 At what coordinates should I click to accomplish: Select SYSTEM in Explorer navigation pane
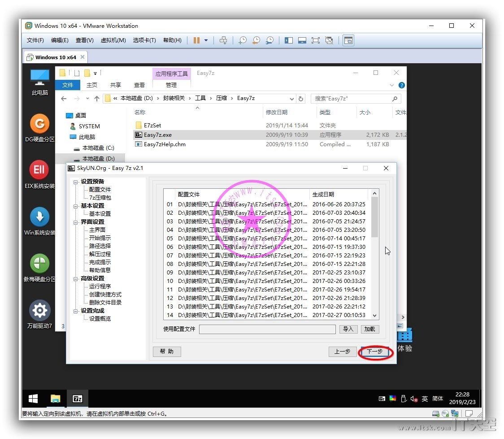[x=89, y=126]
